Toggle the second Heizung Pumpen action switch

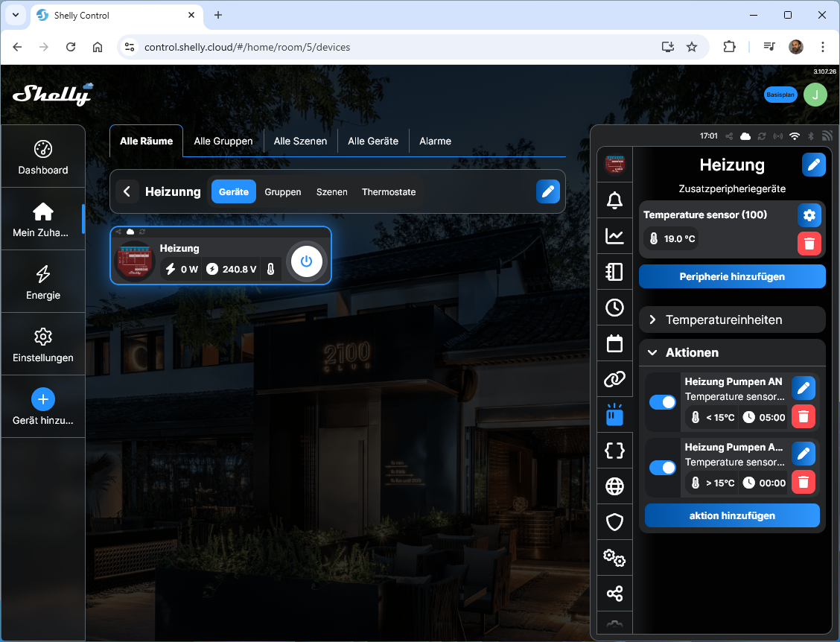point(662,468)
